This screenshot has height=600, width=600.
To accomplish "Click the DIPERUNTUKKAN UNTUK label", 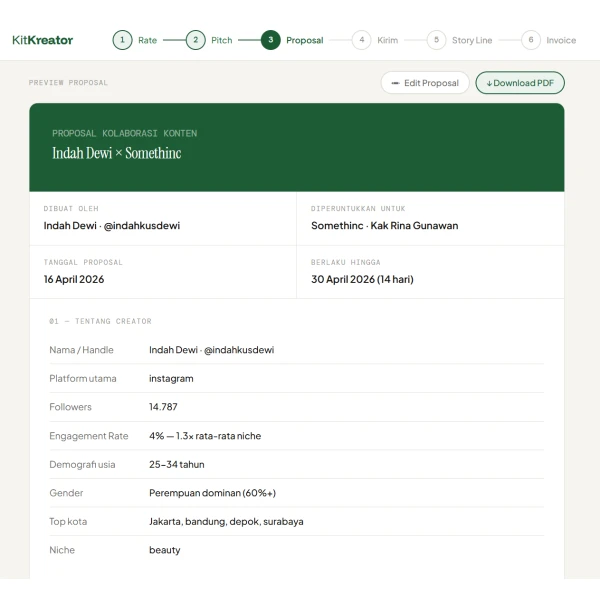I will click(x=358, y=209).
